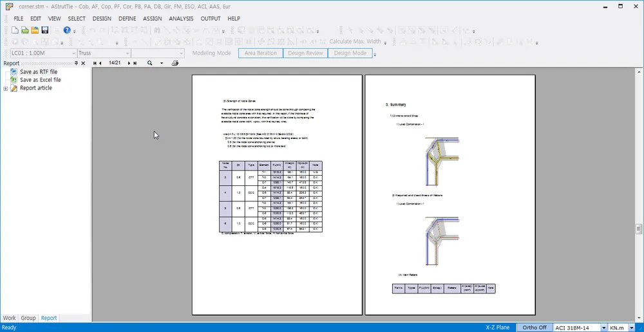
Task: Go to the next report page
Action: pyautogui.click(x=129, y=63)
